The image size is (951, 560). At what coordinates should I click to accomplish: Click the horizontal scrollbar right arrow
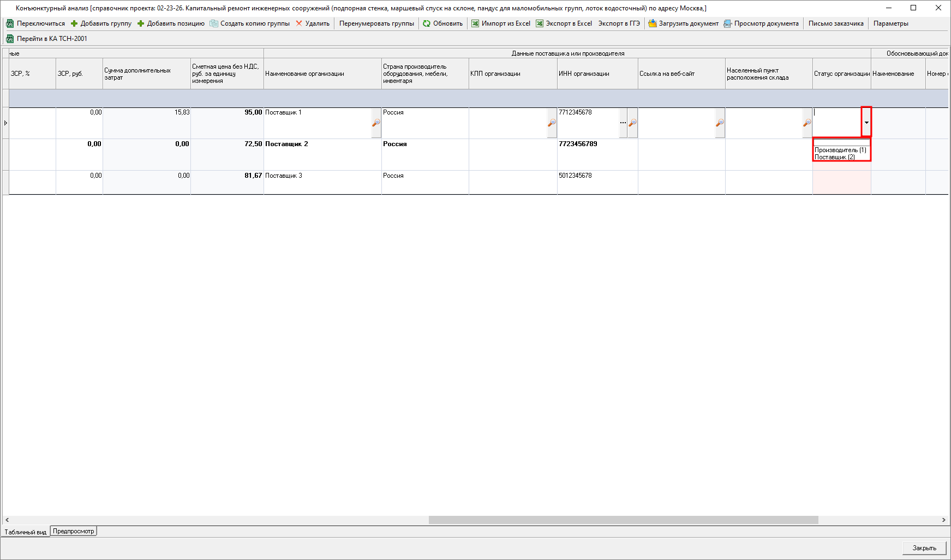point(943,520)
